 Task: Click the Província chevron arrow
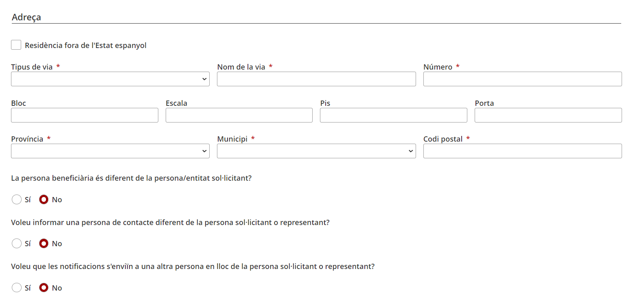click(204, 151)
